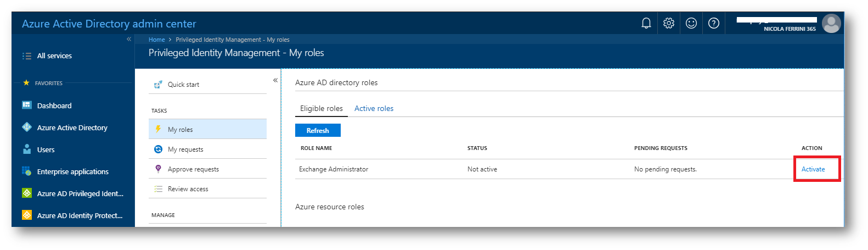This screenshot has height=250, width=868.
Task: Collapse the left favorites sidebar
Action: [129, 39]
